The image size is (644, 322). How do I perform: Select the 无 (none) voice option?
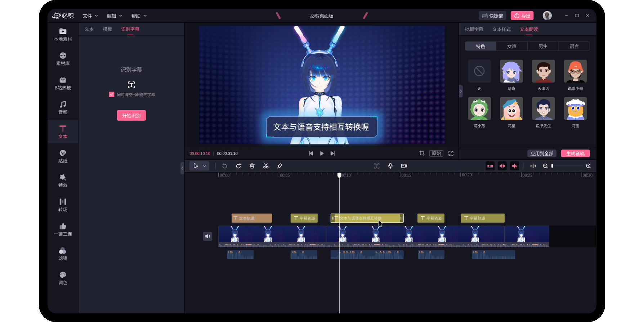pyautogui.click(x=479, y=71)
